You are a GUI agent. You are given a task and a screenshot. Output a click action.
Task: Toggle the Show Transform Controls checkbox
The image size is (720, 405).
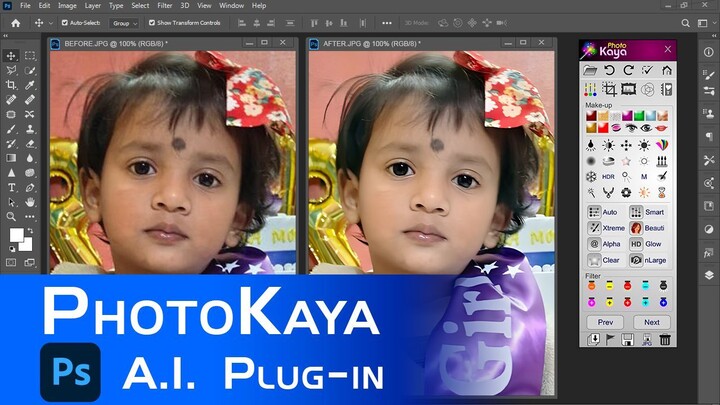click(152, 22)
